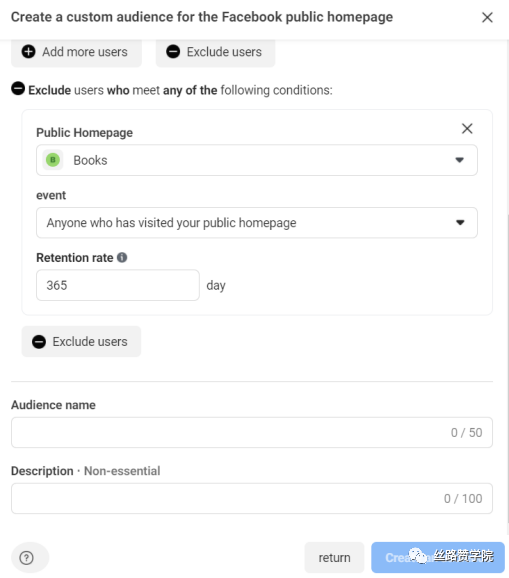
Task: Remove the Public Homepage exclusion condition
Action: (467, 128)
